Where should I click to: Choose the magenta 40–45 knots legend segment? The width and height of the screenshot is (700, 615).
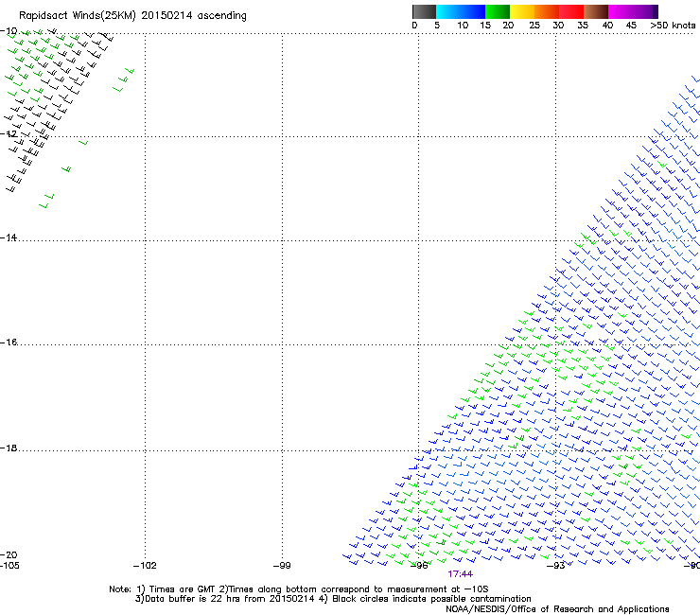(x=621, y=11)
